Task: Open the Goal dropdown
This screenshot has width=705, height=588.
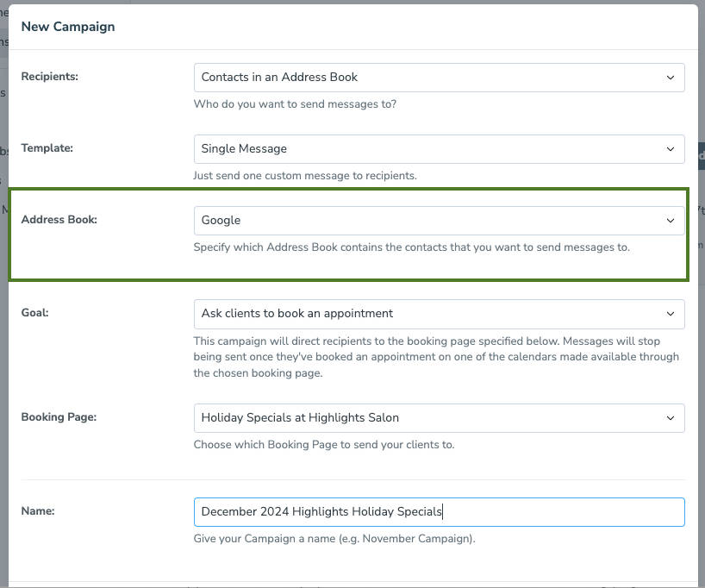Action: pyautogui.click(x=439, y=314)
